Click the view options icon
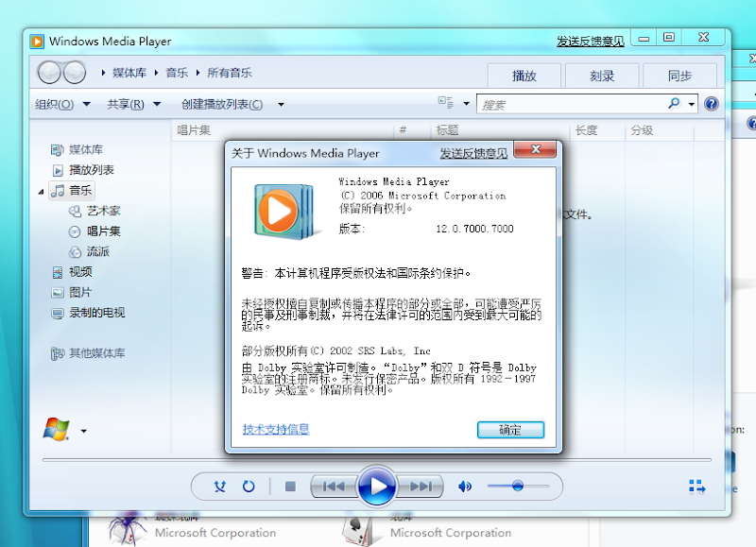 coord(445,103)
